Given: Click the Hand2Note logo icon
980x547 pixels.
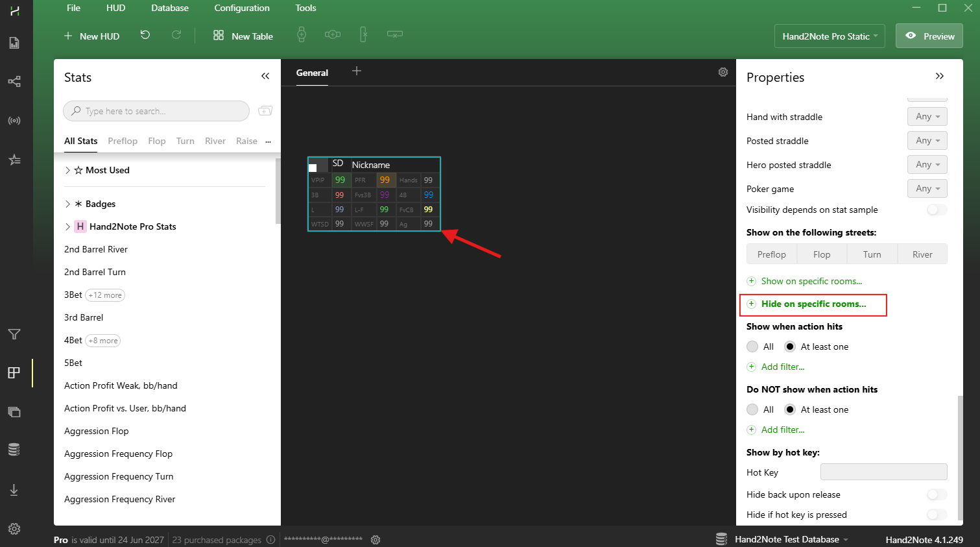Looking at the screenshot, I should tap(14, 11).
